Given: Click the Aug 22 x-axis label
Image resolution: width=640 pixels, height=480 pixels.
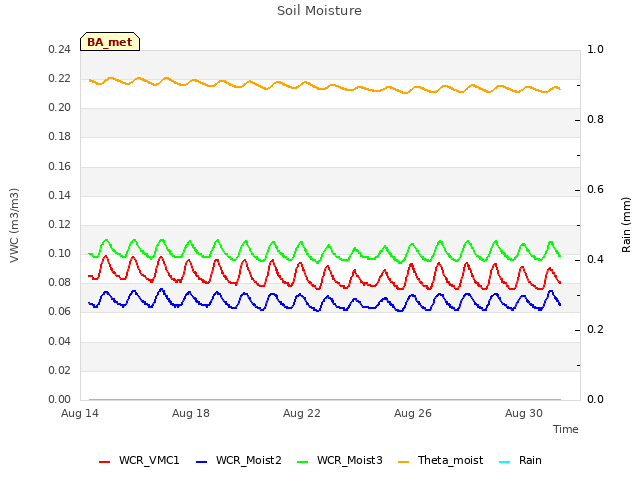Looking at the screenshot, I should pos(302,413).
